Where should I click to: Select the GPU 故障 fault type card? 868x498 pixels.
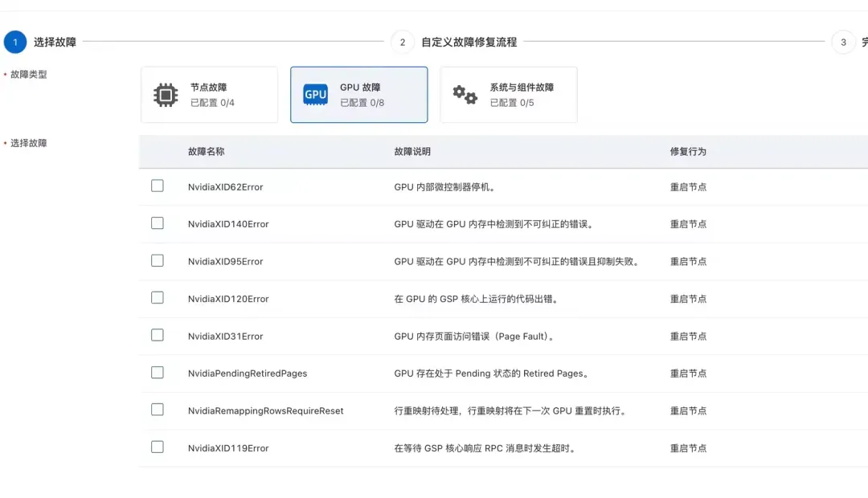tap(358, 95)
